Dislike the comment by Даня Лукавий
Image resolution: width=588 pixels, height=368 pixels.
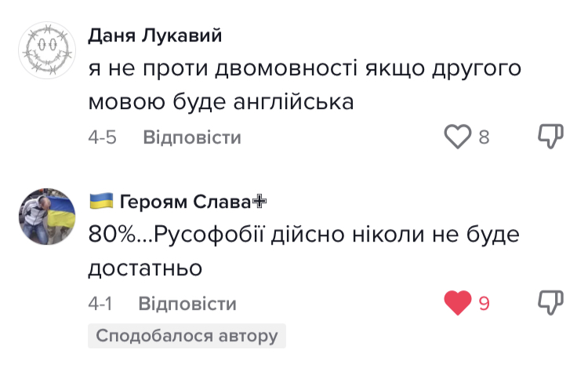550,137
